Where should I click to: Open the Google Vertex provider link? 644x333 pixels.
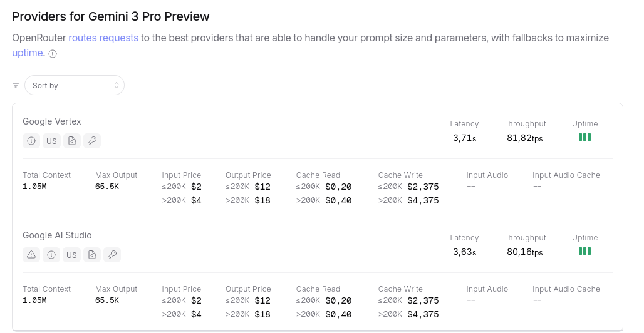click(x=52, y=121)
